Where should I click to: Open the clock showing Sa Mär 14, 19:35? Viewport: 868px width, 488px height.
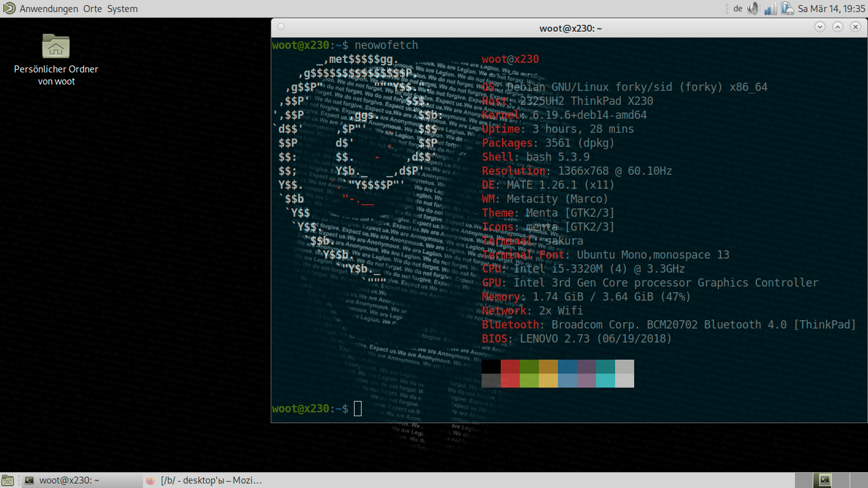point(831,9)
